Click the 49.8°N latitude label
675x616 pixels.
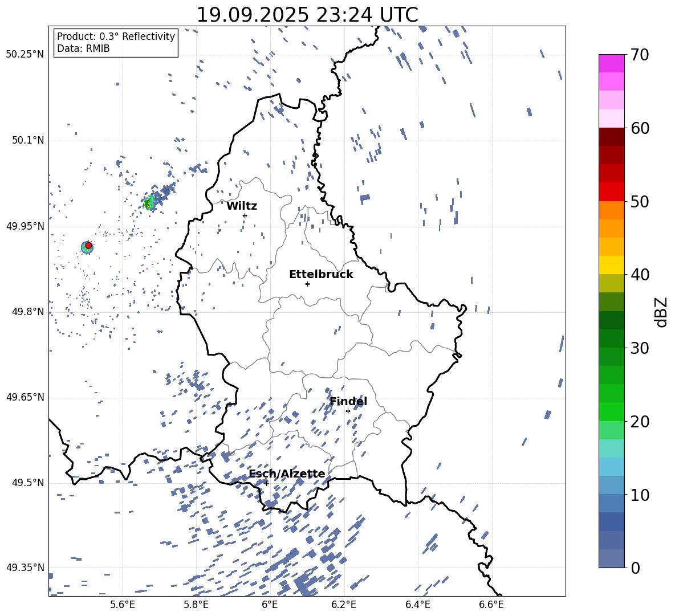(28, 312)
